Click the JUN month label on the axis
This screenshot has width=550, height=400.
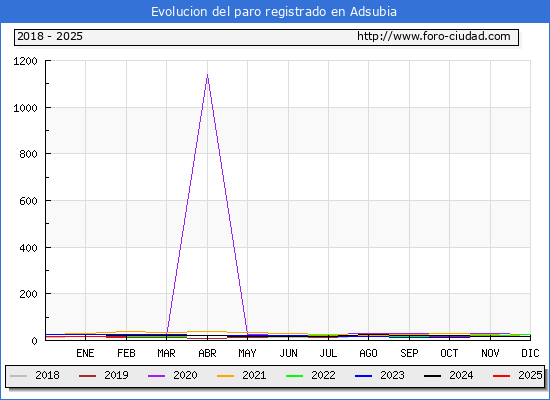(x=288, y=353)
